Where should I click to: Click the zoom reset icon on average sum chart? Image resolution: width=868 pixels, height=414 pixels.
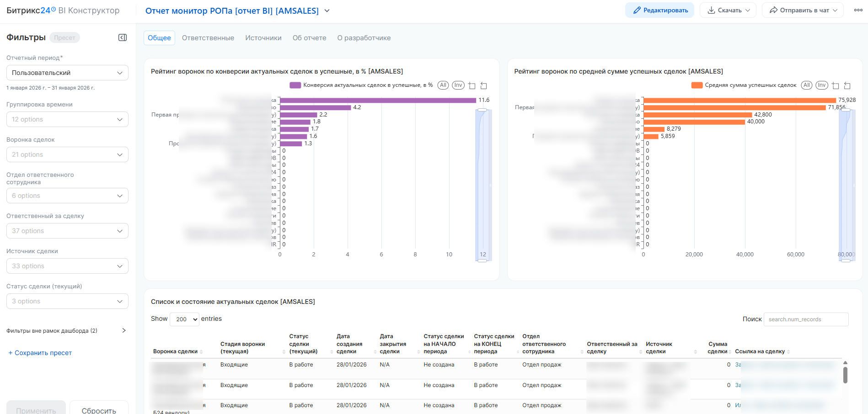click(x=847, y=85)
